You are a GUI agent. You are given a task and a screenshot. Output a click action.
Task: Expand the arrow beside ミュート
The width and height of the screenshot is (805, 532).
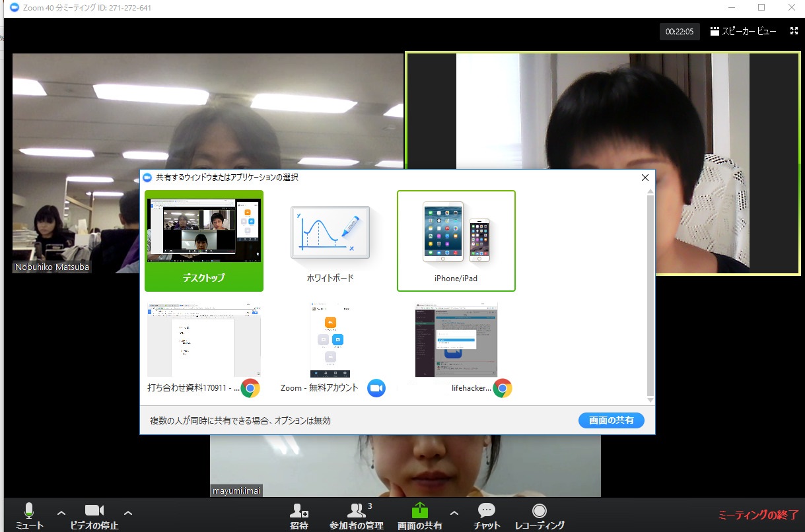(61, 512)
